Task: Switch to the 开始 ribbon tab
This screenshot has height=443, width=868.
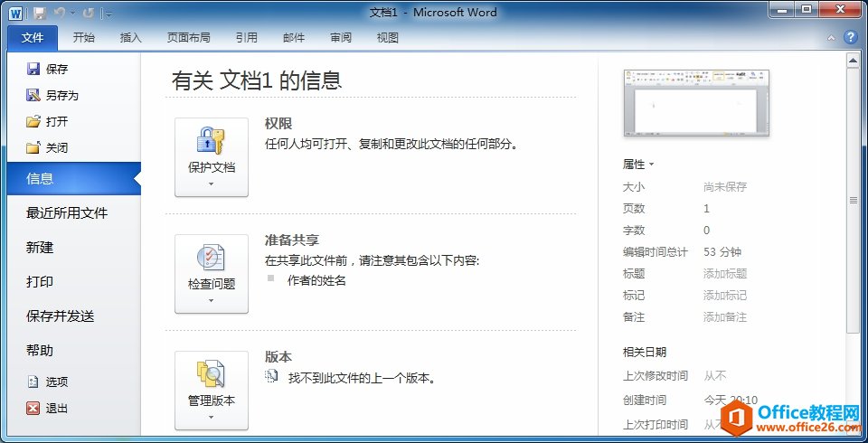Action: (84, 38)
